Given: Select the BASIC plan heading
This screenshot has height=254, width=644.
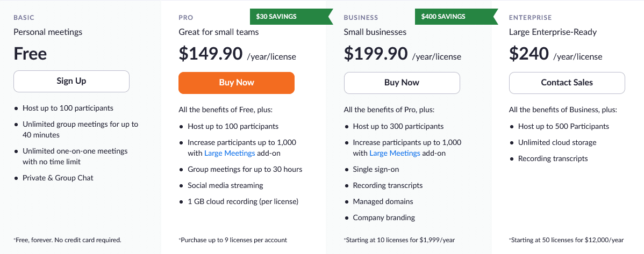Looking at the screenshot, I should click(24, 17).
